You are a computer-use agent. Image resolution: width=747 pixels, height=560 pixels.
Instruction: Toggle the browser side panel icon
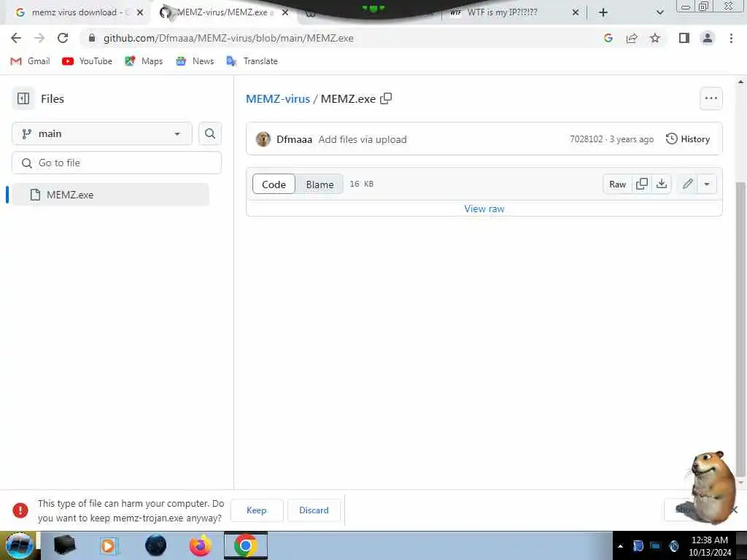(684, 38)
